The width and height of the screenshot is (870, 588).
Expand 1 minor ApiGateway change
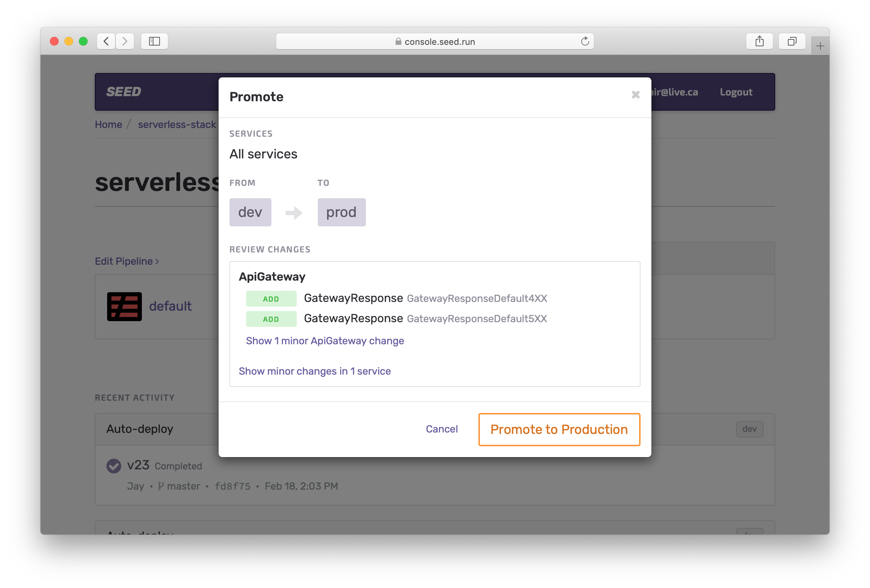(x=325, y=341)
